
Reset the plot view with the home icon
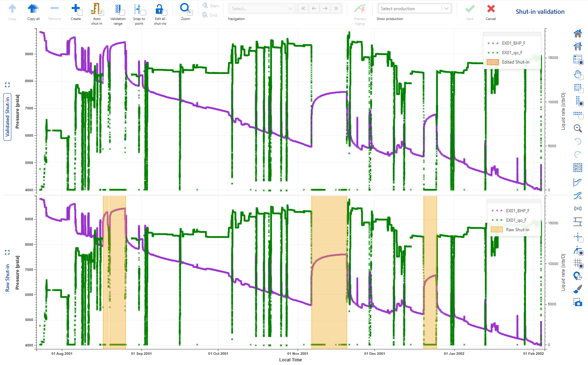(x=577, y=34)
